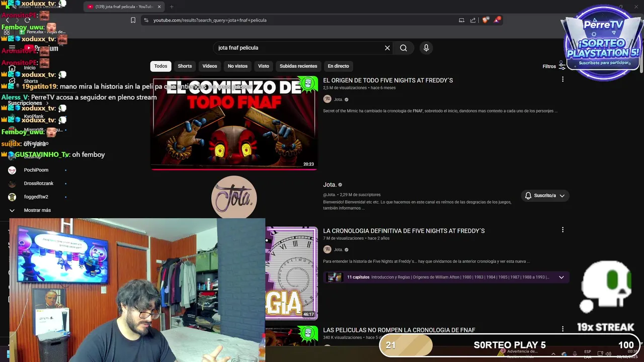Open the taskbar network icon
The width and height of the screenshot is (644, 362).
[x=600, y=353]
